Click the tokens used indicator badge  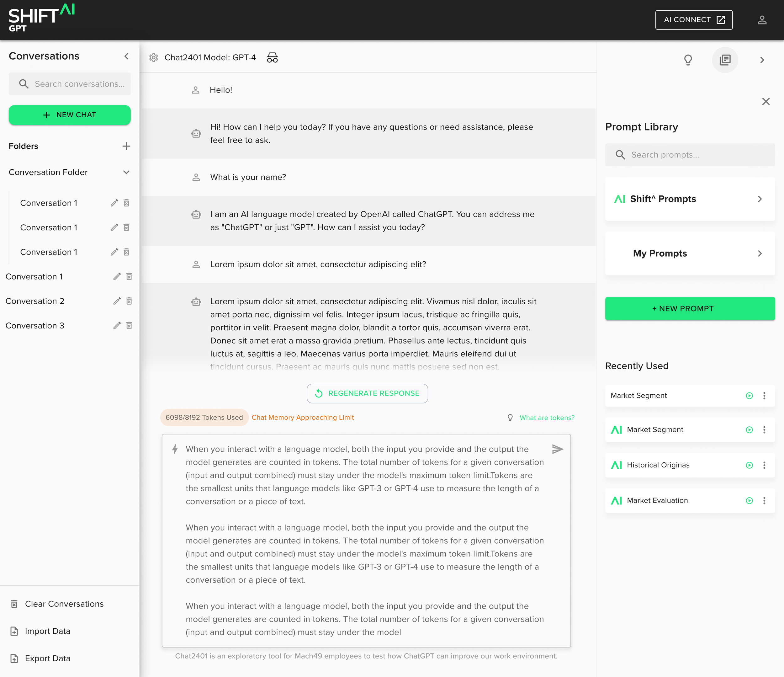pyautogui.click(x=204, y=418)
